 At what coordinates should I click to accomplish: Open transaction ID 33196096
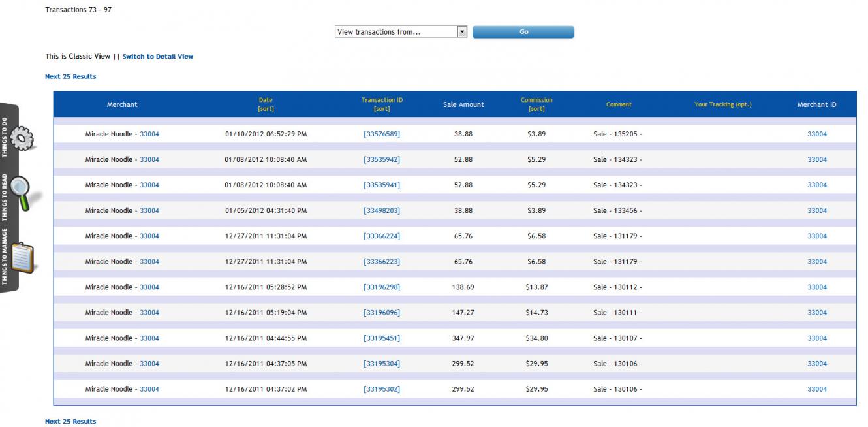382,312
